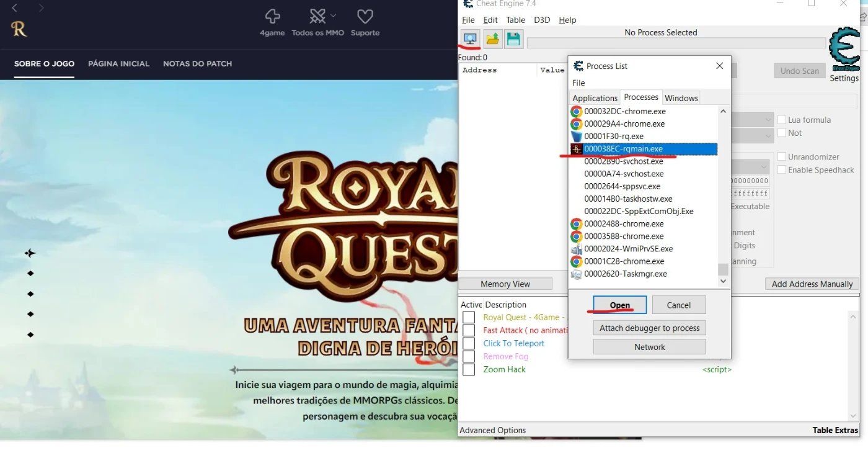868x476 pixels.
Task: Click the save floppy disk icon
Action: [513, 39]
